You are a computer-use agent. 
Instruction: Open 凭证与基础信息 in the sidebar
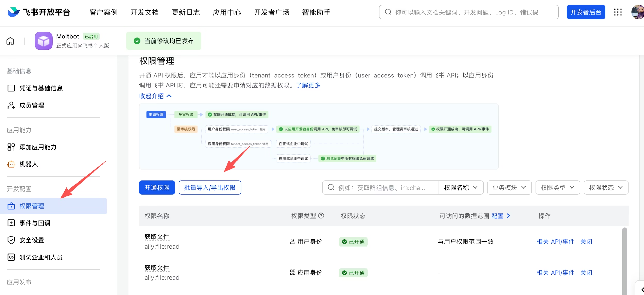point(41,88)
